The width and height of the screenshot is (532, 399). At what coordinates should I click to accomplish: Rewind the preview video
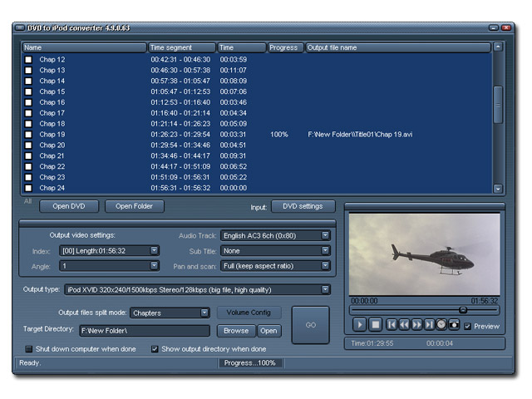(404, 325)
